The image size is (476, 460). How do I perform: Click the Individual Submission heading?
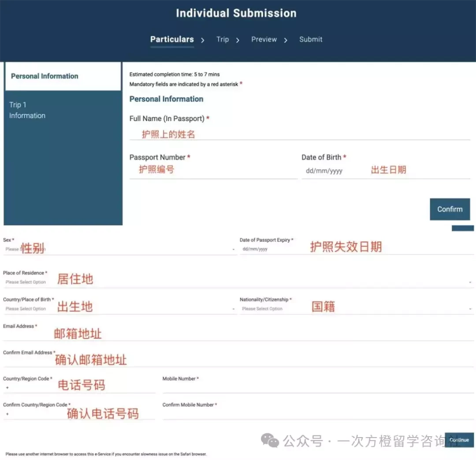point(236,13)
